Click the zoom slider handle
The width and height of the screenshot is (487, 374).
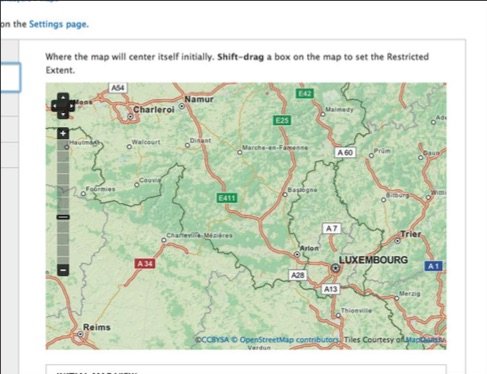(63, 217)
